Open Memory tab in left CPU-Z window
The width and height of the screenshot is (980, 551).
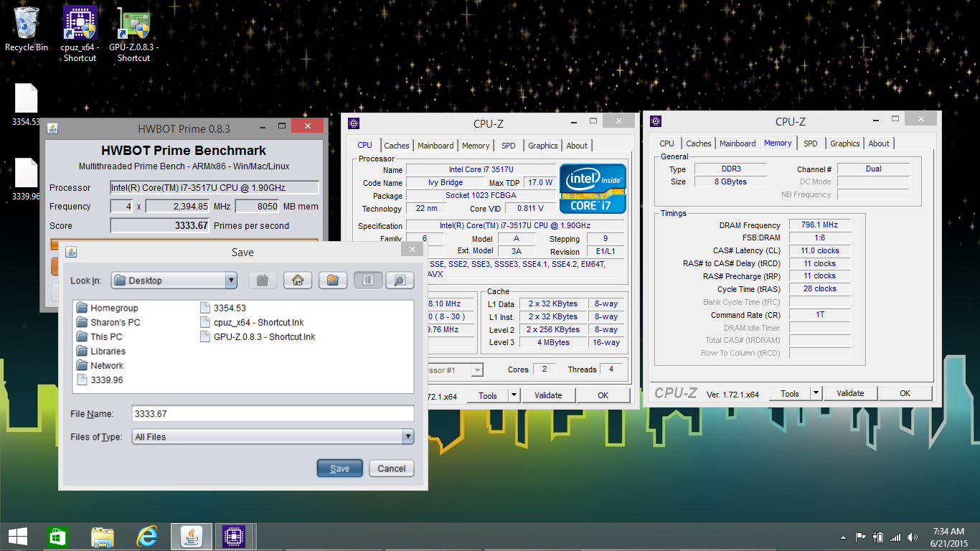pyautogui.click(x=476, y=146)
